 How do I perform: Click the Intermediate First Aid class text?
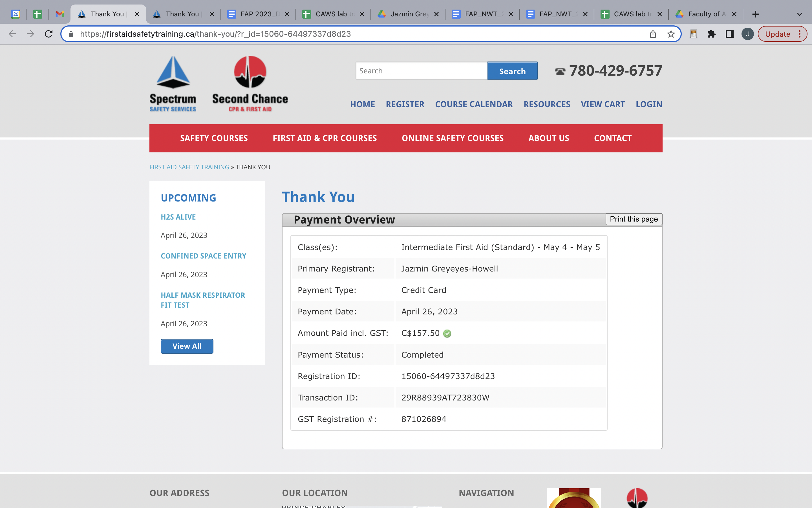[x=501, y=247]
